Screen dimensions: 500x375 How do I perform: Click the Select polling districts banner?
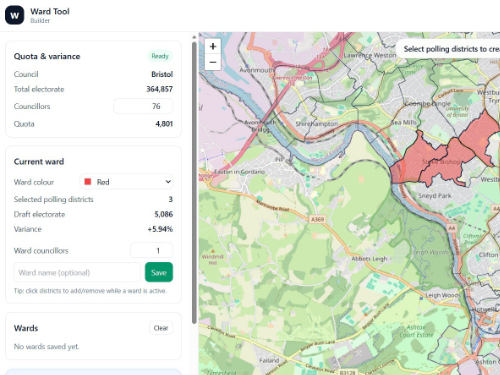(448, 49)
